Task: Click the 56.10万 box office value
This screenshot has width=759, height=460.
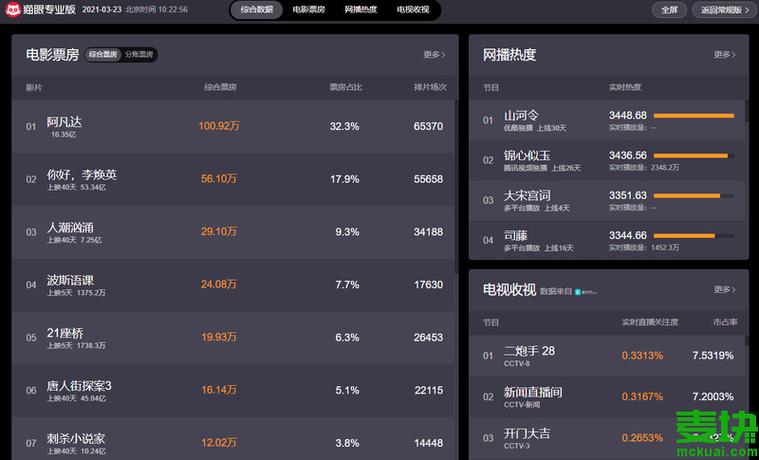Action: (x=219, y=179)
